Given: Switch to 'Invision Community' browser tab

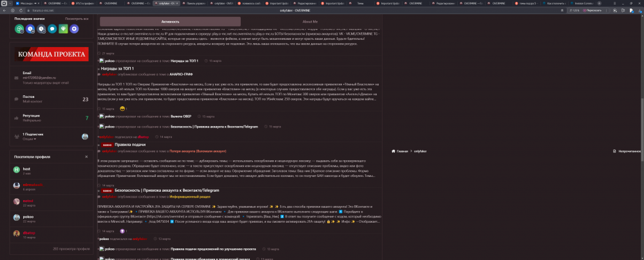Looking at the screenshot, I should point(581,3).
